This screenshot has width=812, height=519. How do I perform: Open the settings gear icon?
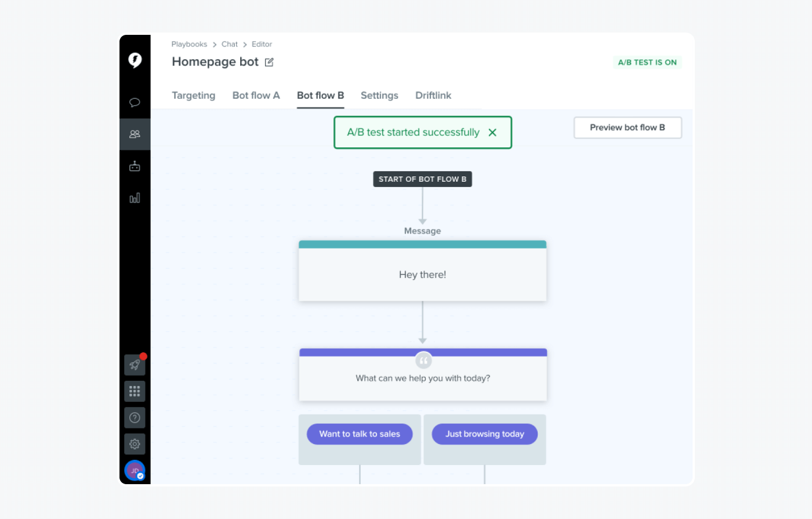click(135, 444)
